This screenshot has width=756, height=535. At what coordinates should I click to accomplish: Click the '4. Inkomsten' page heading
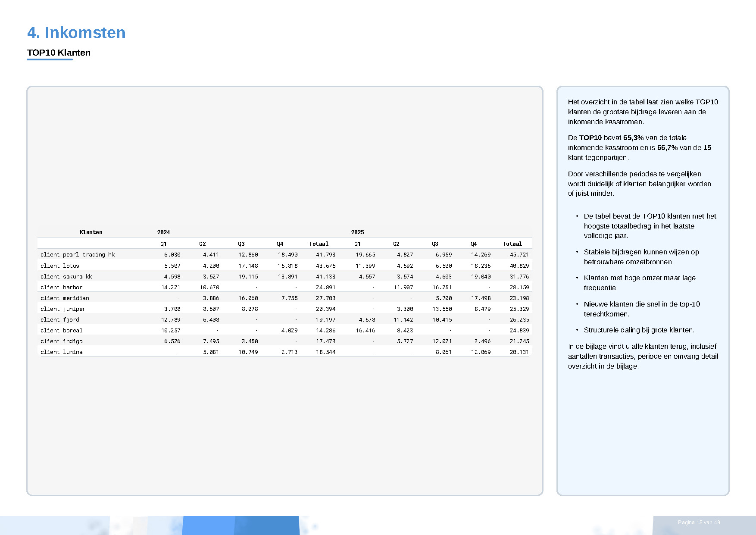[76, 33]
